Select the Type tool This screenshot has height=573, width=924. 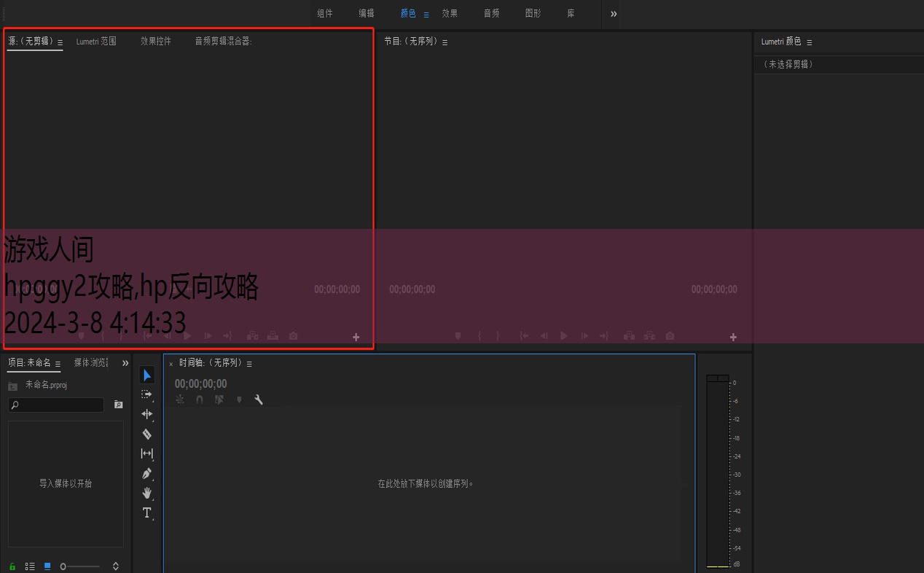(147, 512)
